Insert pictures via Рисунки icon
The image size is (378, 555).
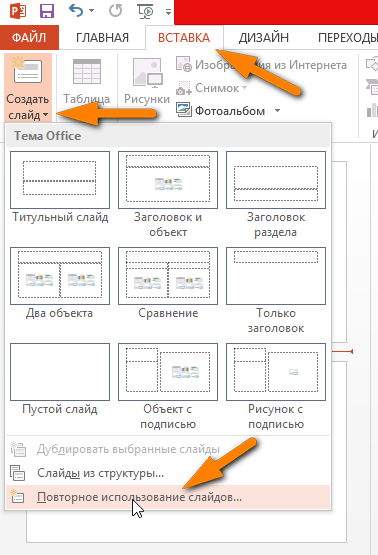click(x=147, y=73)
